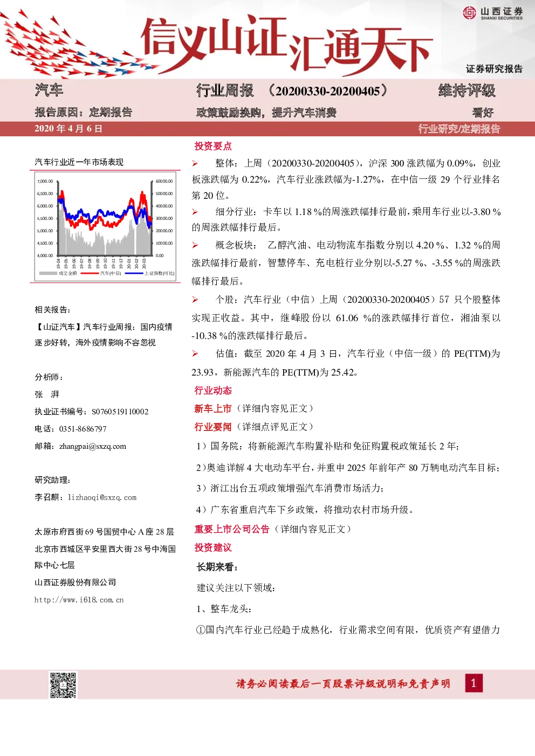The image size is (535, 756).
Task: Click 1、整车龙头 line
Action: pos(224,609)
